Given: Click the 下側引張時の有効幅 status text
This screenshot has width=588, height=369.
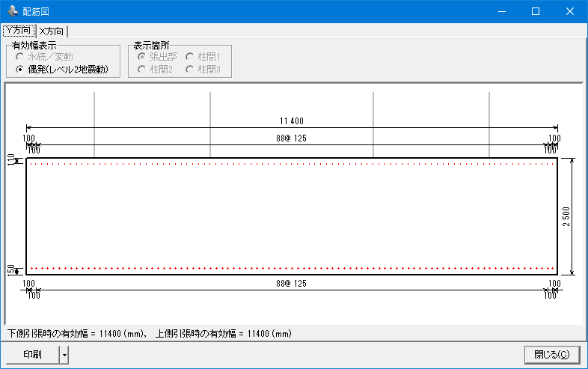Looking at the screenshot, I should pos(76,334).
